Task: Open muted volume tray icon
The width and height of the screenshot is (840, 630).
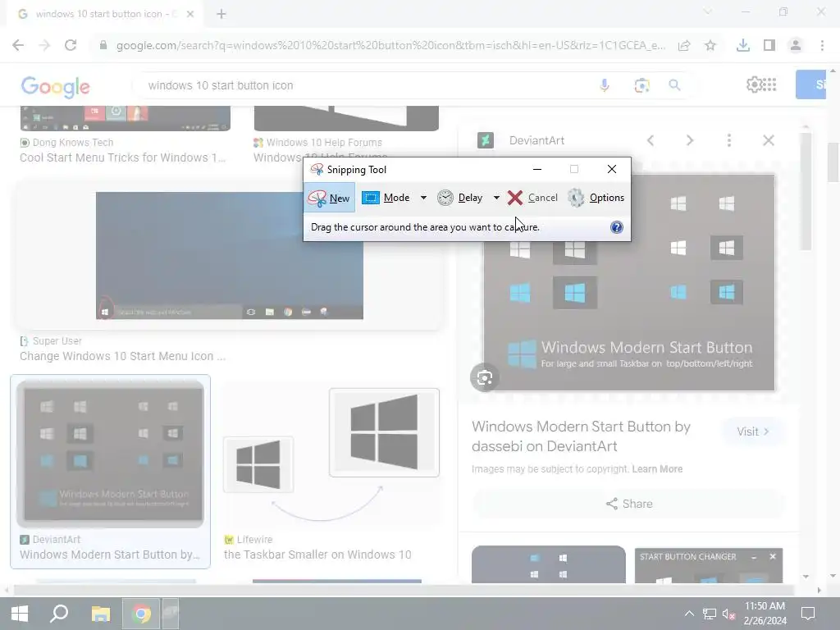Action: (728, 614)
